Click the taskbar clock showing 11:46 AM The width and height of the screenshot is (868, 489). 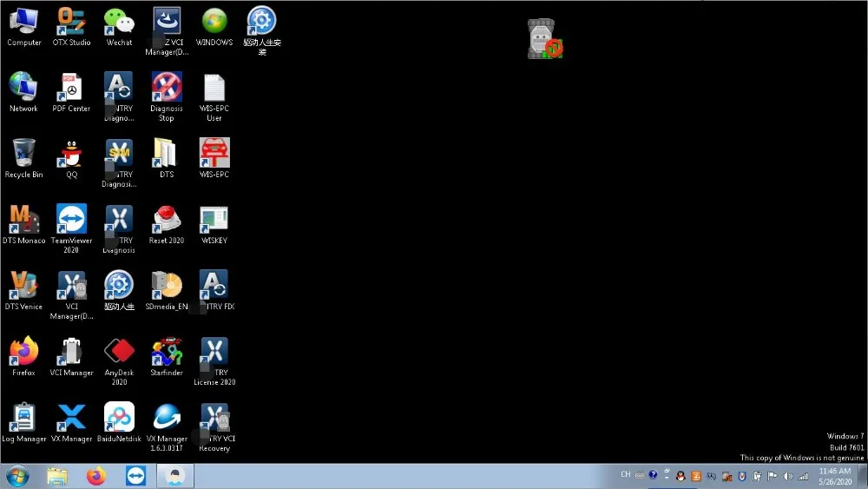point(834,476)
